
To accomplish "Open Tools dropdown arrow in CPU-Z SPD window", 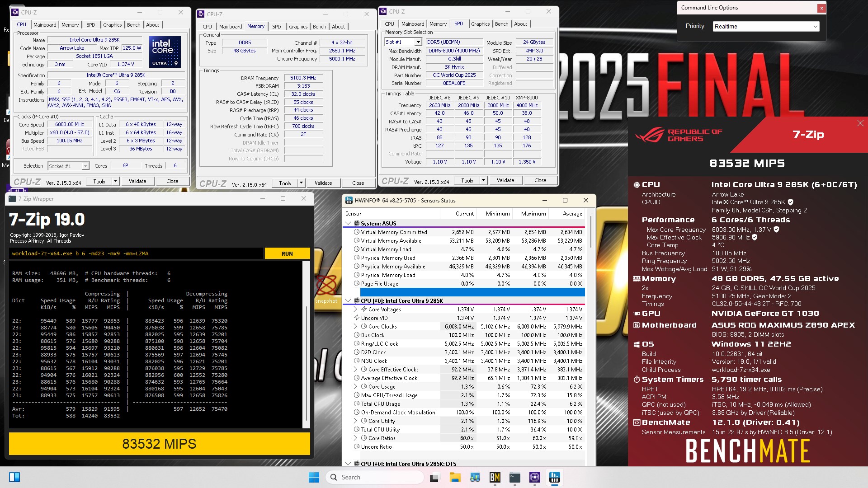I will [x=483, y=180].
